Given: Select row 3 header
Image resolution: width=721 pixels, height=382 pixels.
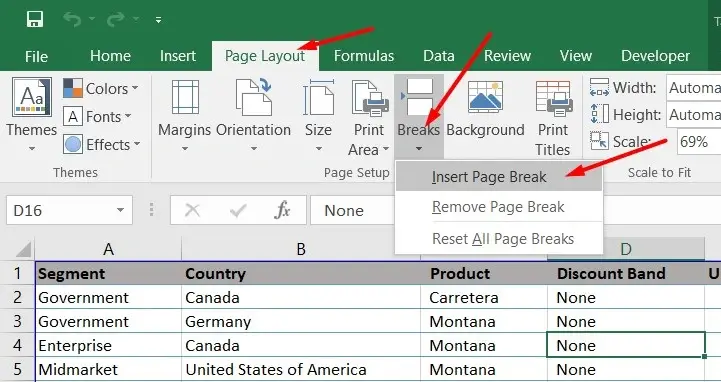Looking at the screenshot, I should 17,321.
